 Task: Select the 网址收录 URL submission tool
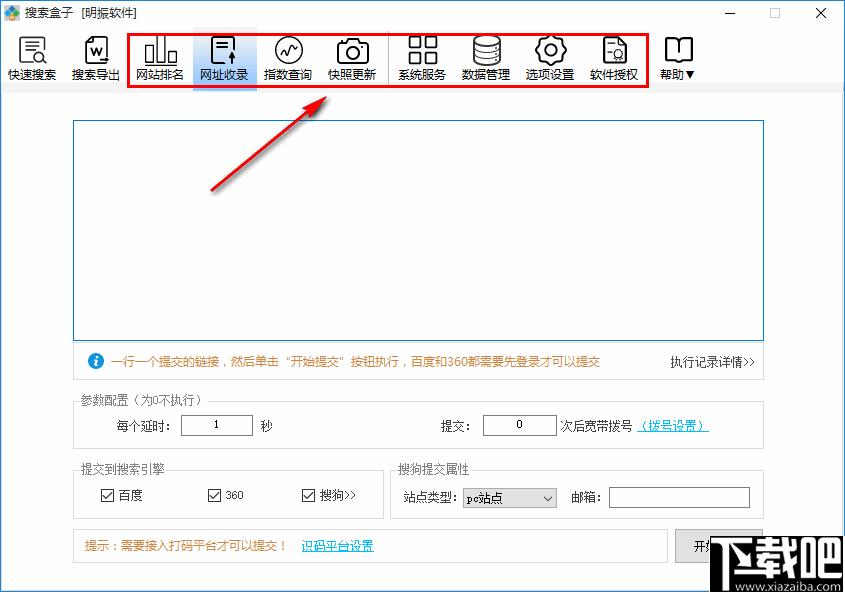click(224, 59)
